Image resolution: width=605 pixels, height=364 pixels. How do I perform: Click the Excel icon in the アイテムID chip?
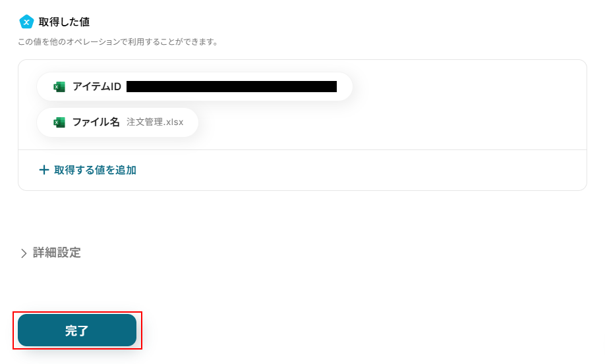(59, 87)
